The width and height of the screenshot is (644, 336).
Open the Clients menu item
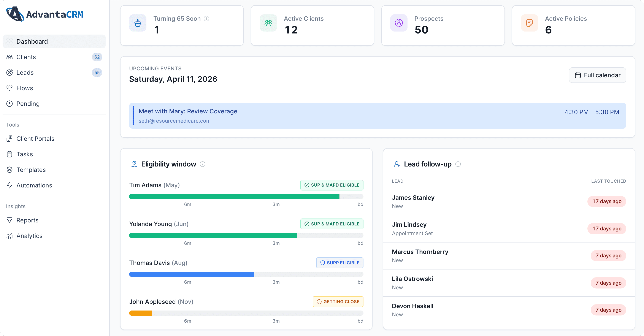54,57
